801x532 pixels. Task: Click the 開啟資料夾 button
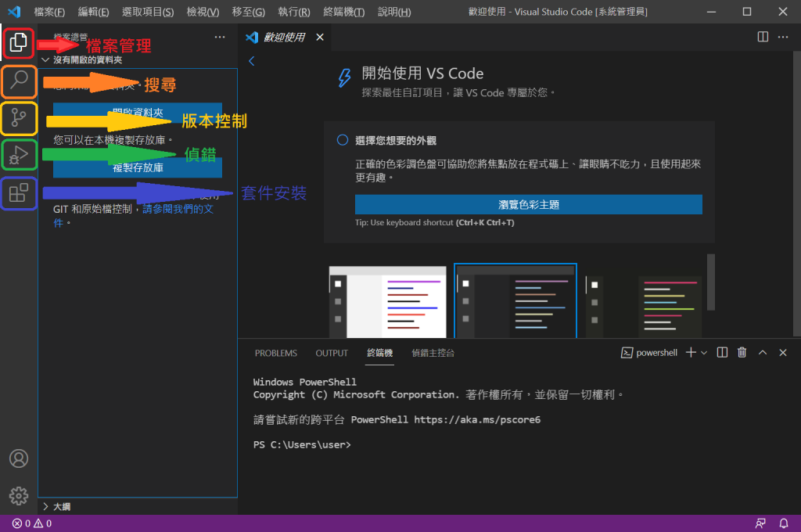tap(138, 112)
